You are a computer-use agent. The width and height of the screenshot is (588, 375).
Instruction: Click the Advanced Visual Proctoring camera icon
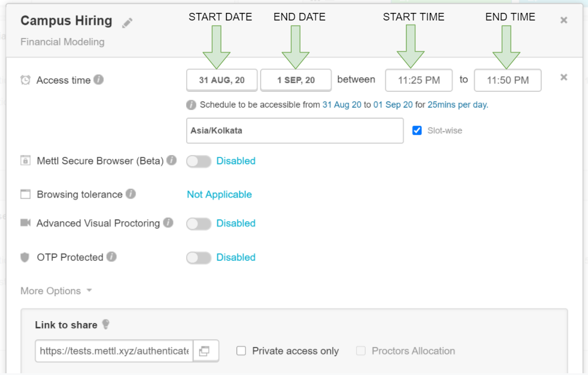coord(25,223)
